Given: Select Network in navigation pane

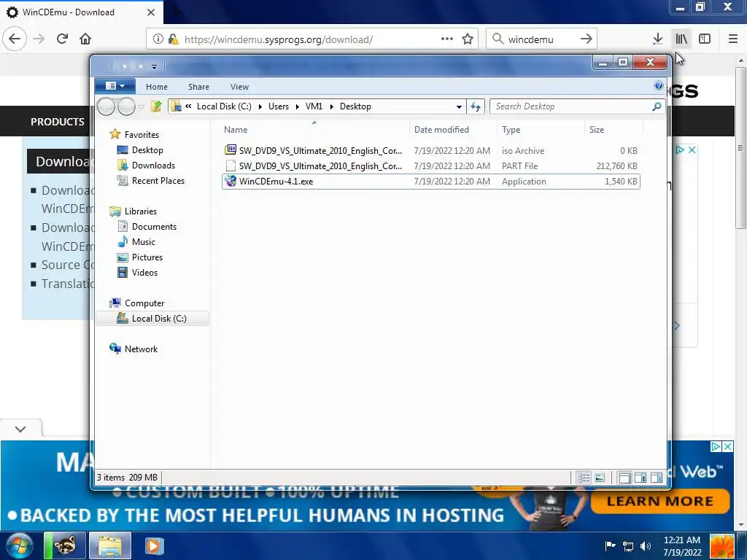Looking at the screenshot, I should pyautogui.click(x=141, y=349).
